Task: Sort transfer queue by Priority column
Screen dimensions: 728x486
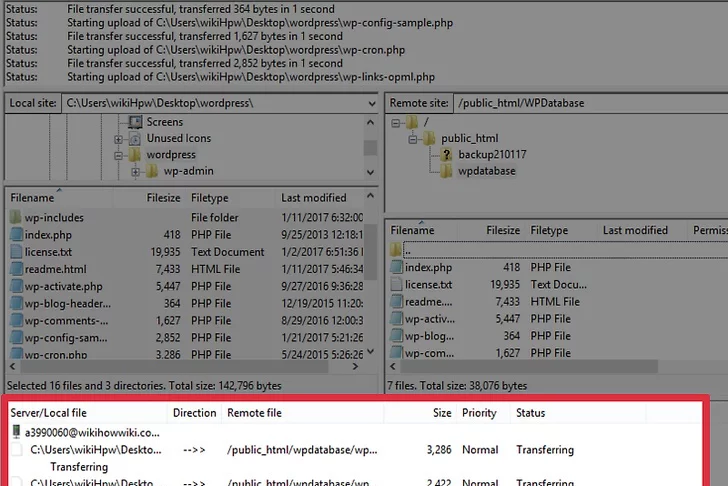Action: coord(479,412)
